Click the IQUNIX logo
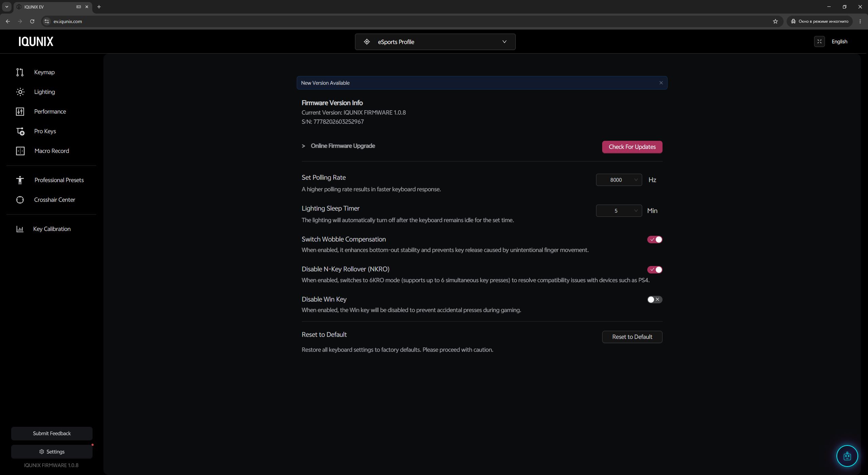The image size is (868, 475). [x=36, y=41]
